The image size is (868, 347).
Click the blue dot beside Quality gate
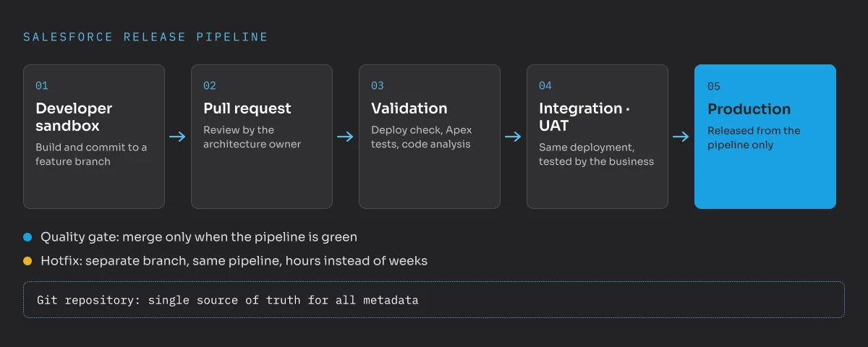[27, 237]
